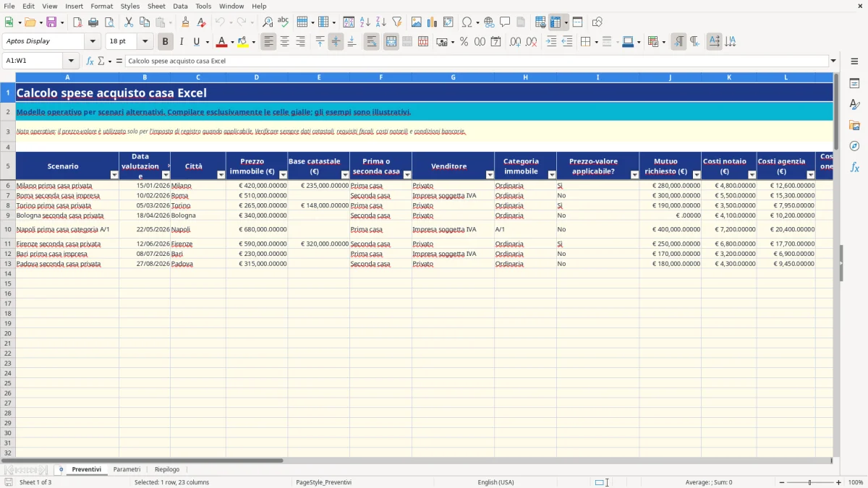Click Decrease Indent icon
The image size is (868, 488).
(x=567, y=42)
